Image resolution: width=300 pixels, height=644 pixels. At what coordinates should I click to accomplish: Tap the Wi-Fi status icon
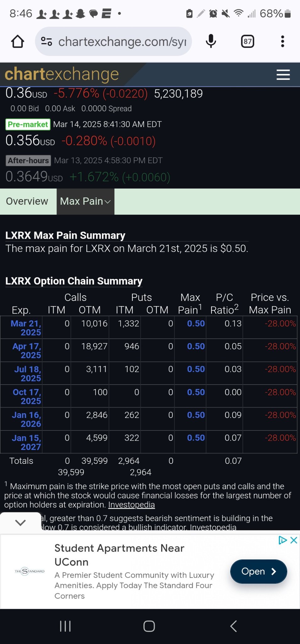[239, 14]
